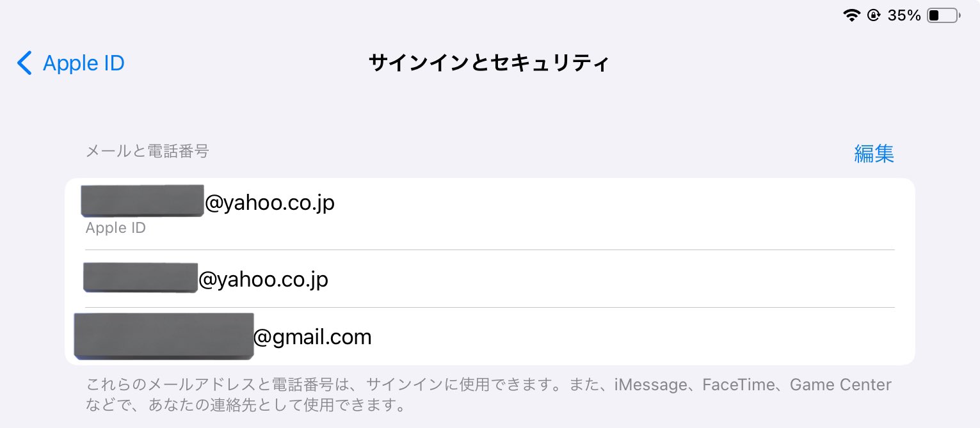This screenshot has height=428, width=980.
Task: Tap the blue back chevron arrow
Action: pos(24,63)
